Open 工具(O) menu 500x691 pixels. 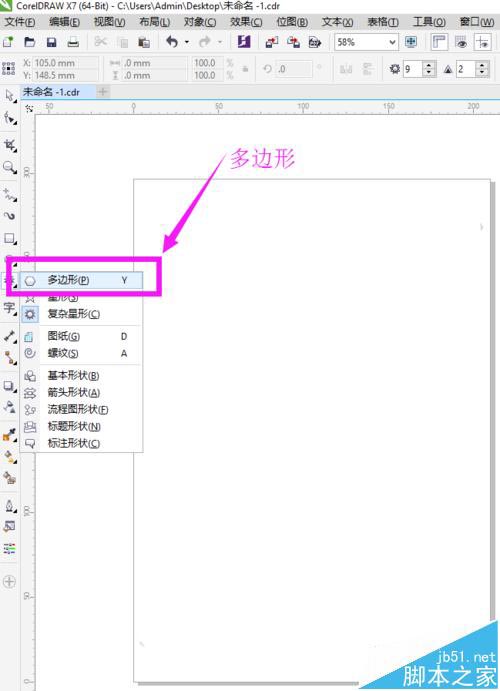click(429, 22)
